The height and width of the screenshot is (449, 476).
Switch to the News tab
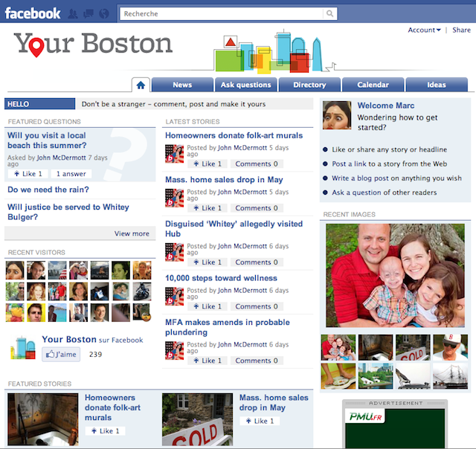tap(182, 85)
